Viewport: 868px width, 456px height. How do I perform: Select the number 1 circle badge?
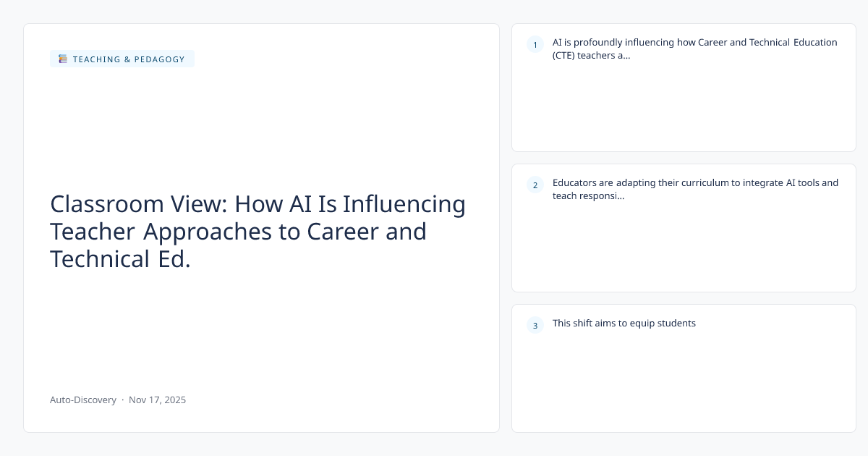point(535,45)
